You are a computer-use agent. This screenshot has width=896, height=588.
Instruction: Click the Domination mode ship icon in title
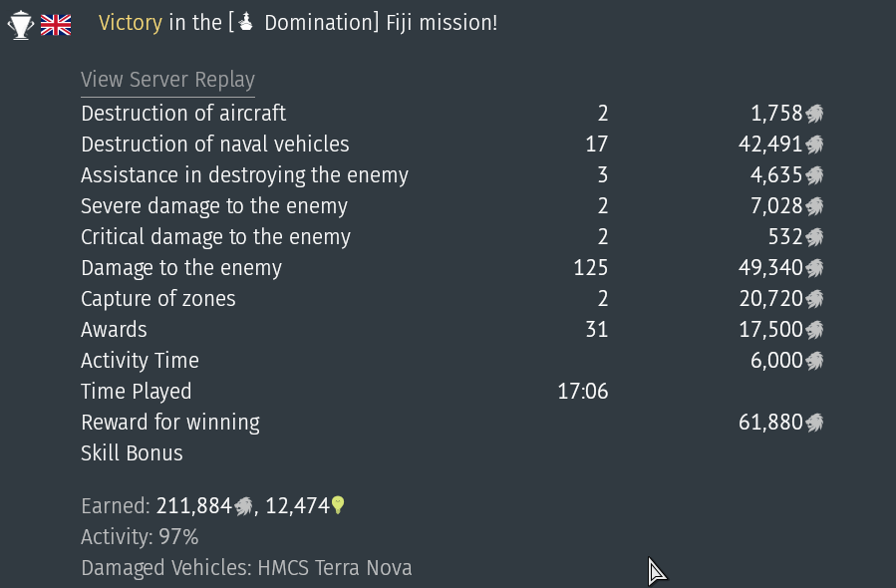246,22
